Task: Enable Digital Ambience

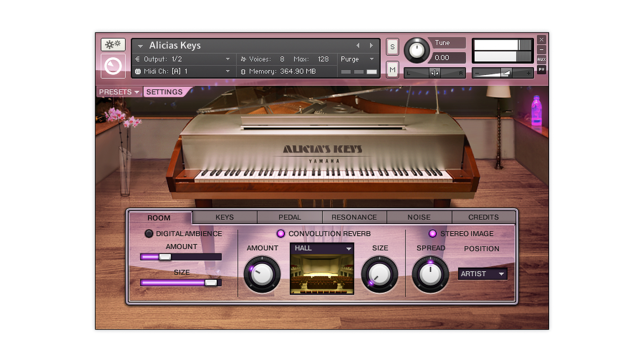Action: click(x=149, y=234)
